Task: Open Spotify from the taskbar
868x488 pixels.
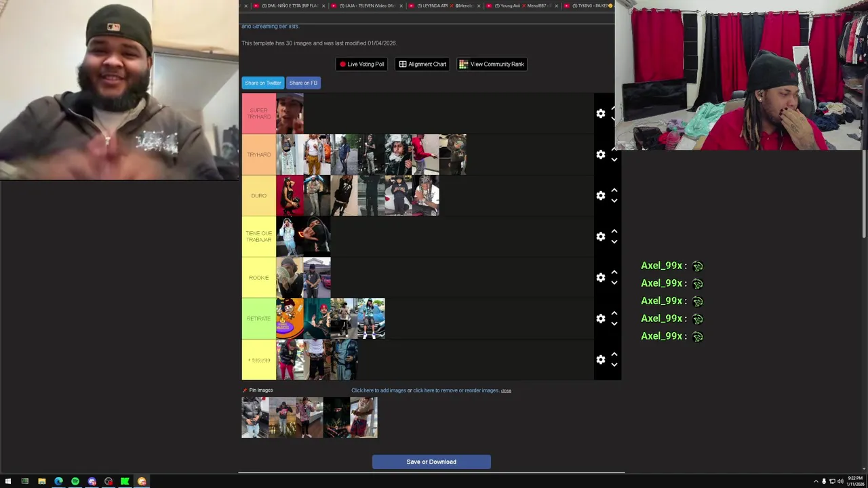Action: [75, 481]
